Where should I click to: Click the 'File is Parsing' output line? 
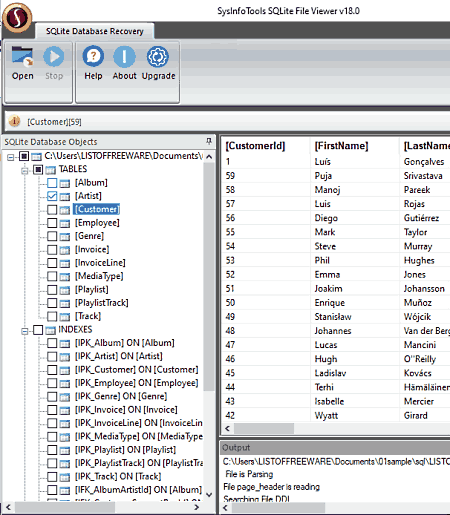tap(249, 474)
